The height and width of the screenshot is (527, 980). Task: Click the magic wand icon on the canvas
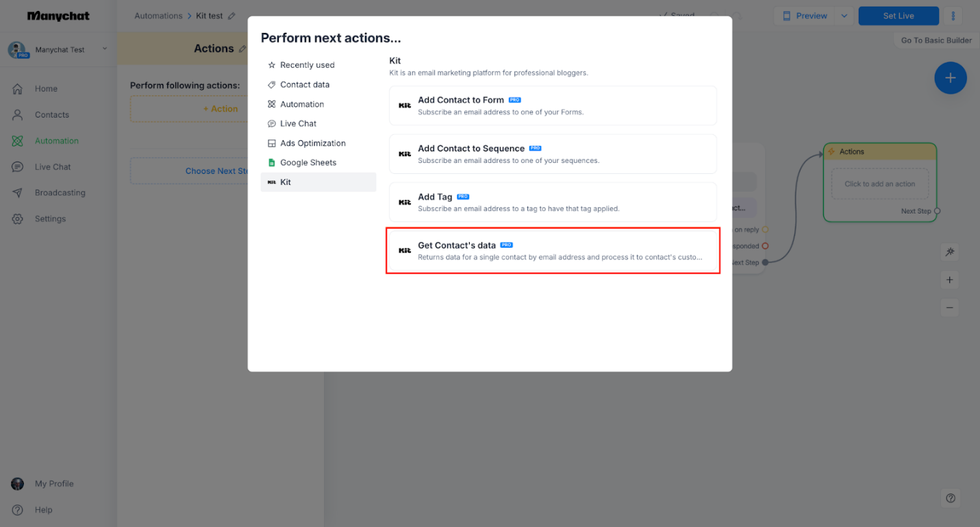coord(949,252)
